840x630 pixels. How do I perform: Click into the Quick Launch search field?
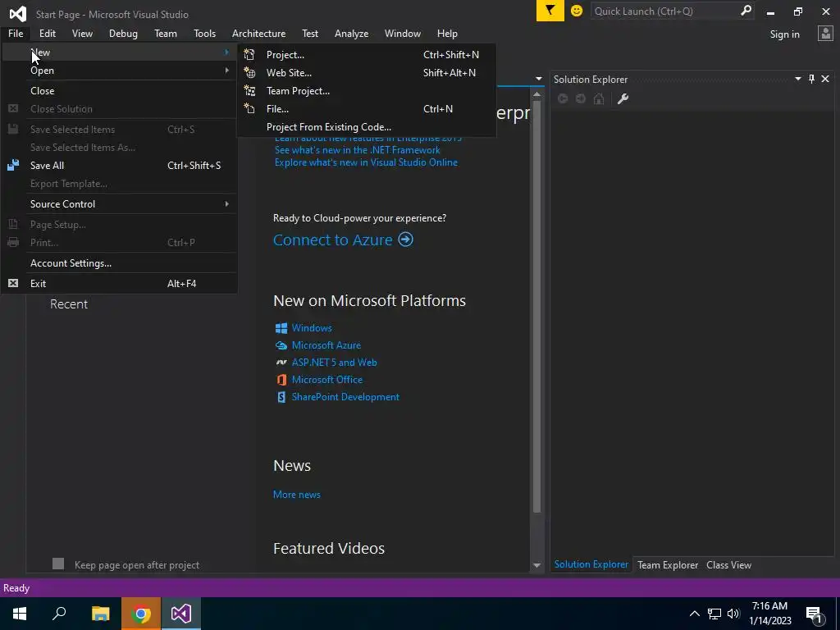click(664, 11)
